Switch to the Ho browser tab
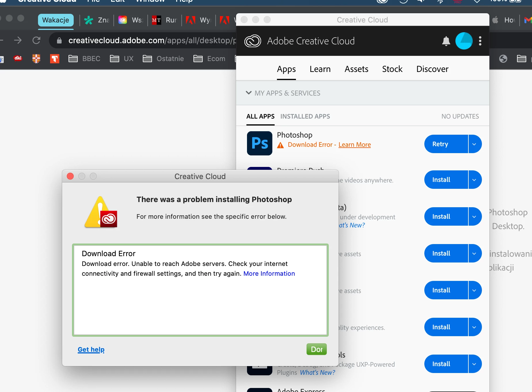This screenshot has height=392, width=532. (504, 20)
